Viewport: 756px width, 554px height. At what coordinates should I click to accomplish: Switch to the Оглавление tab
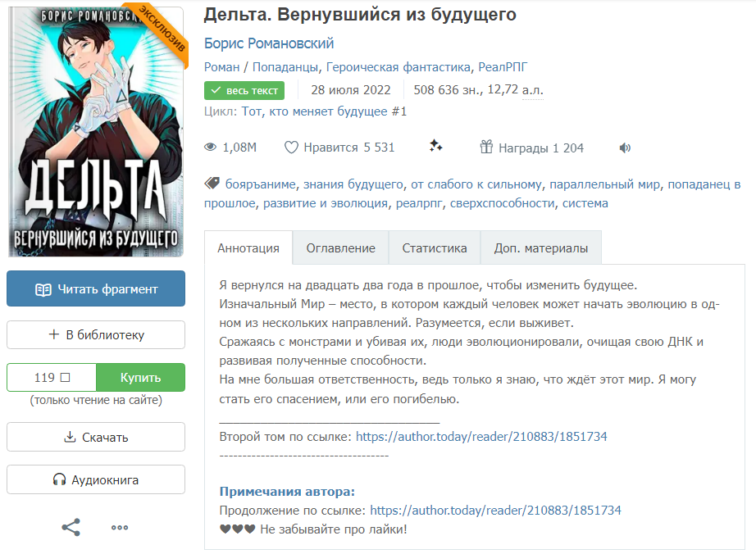340,248
